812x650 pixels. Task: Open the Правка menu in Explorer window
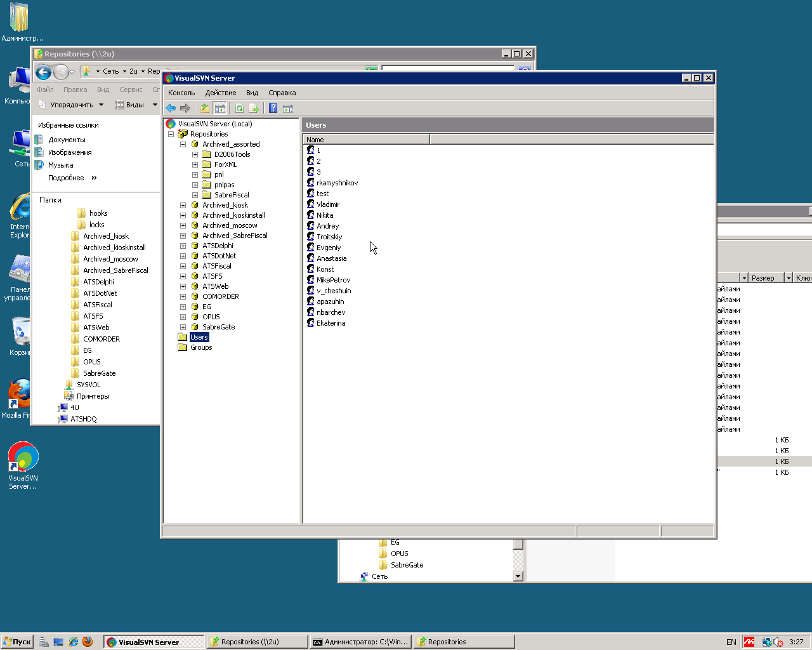point(75,90)
